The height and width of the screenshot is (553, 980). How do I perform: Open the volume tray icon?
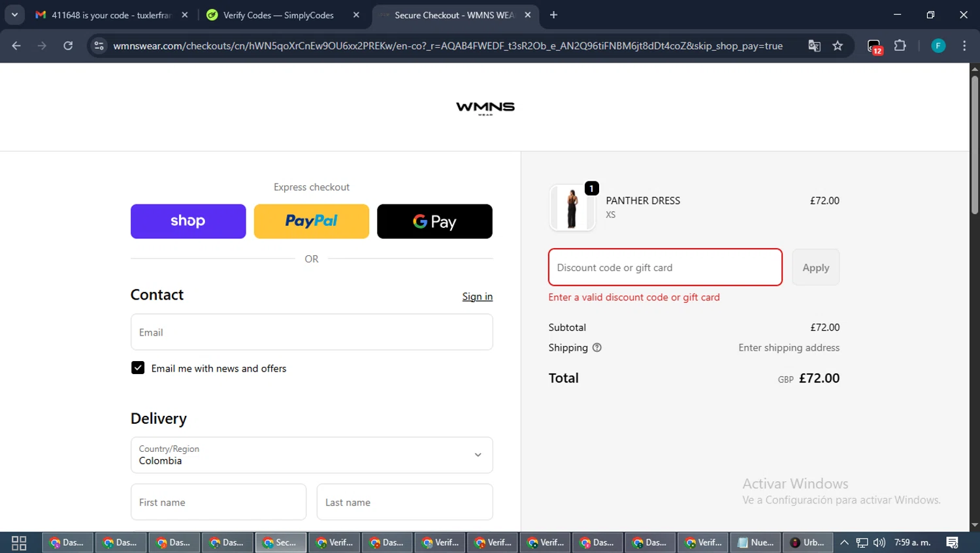879,543
